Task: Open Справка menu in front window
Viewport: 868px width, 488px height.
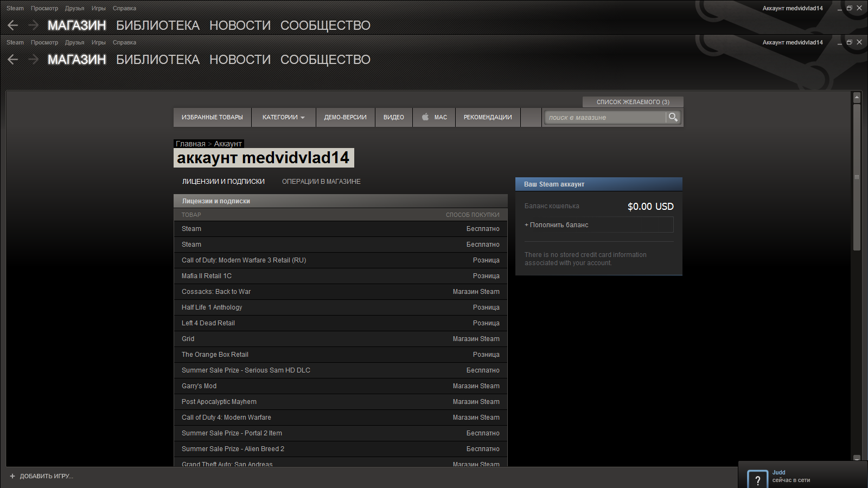Action: pos(124,42)
